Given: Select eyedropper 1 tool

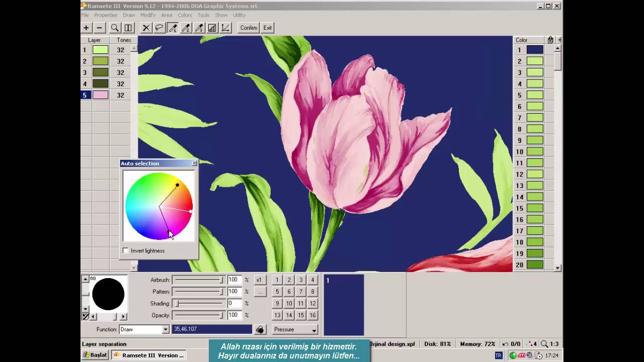Looking at the screenshot, I should click(173, 28).
